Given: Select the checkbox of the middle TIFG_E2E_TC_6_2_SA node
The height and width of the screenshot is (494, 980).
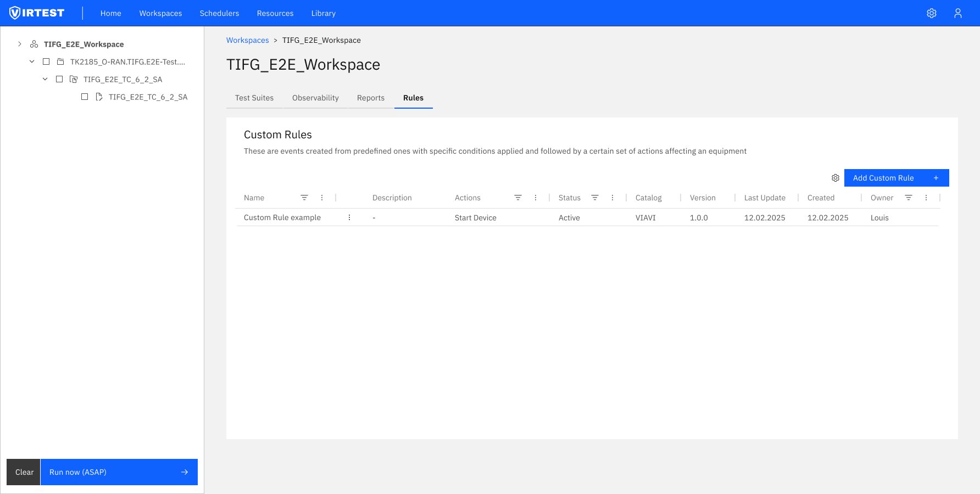Looking at the screenshot, I should coord(59,79).
